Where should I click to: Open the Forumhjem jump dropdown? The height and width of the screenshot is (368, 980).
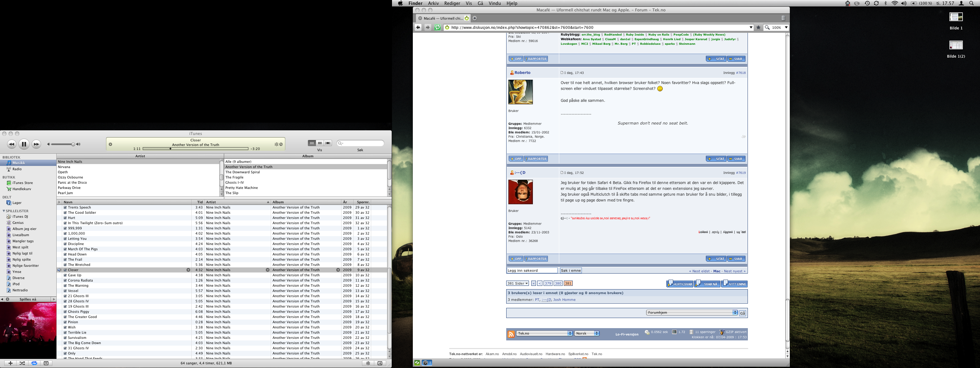[x=692, y=313]
